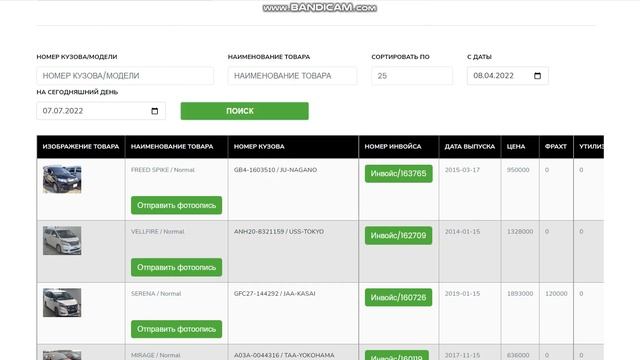Select text 'VELLFIRE / Normal'
640x360 pixels.
tap(158, 231)
